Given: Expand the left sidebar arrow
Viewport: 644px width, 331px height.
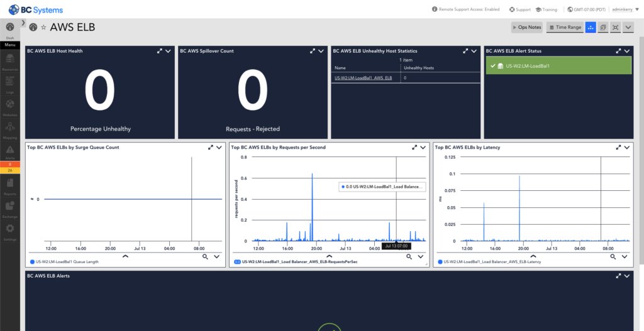Looking at the screenshot, I should (23, 23).
